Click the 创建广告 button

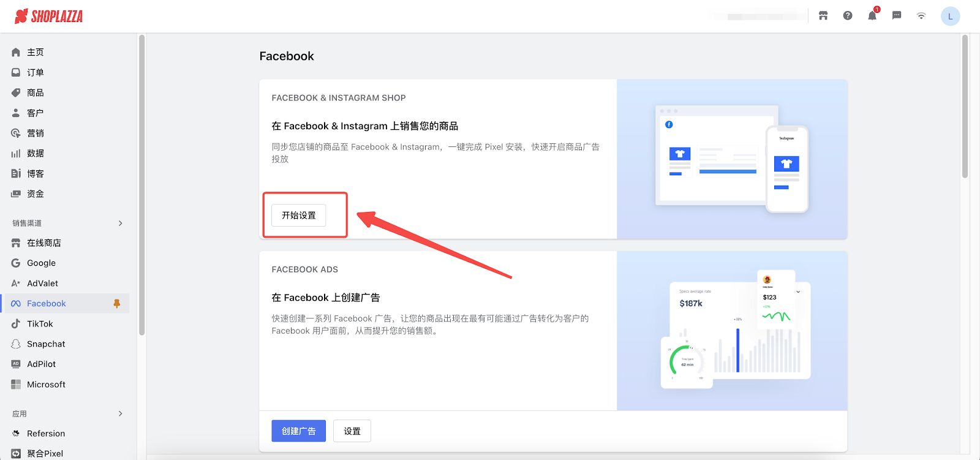coord(299,431)
